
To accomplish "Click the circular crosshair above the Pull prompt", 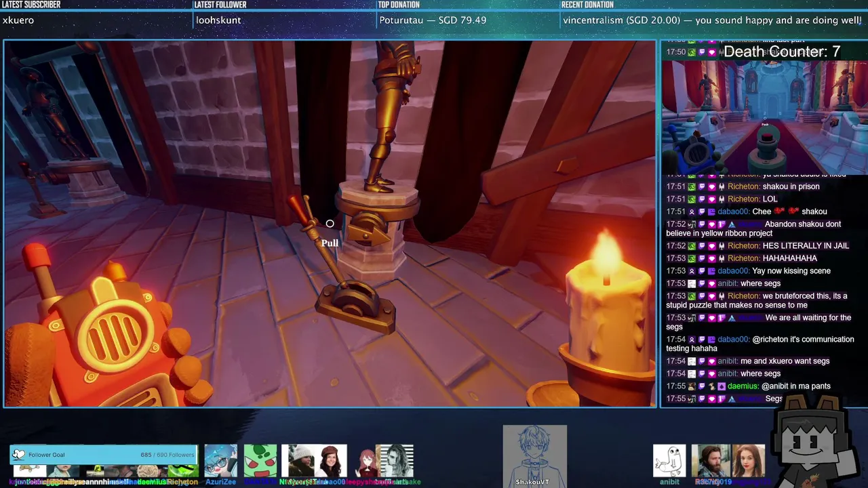I will point(330,224).
